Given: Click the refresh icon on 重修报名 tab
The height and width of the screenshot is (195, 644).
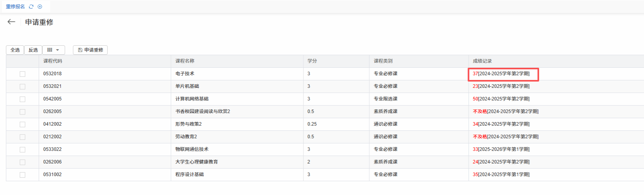Looking at the screenshot, I should (x=31, y=7).
